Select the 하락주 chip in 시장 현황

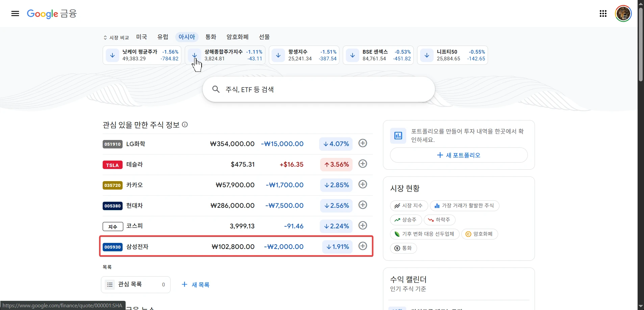439,220
